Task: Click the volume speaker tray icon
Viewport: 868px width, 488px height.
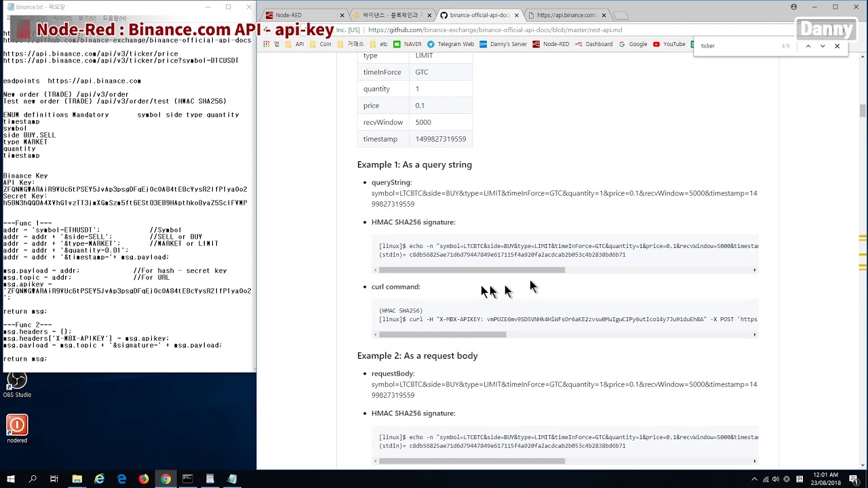Action: pos(776,479)
